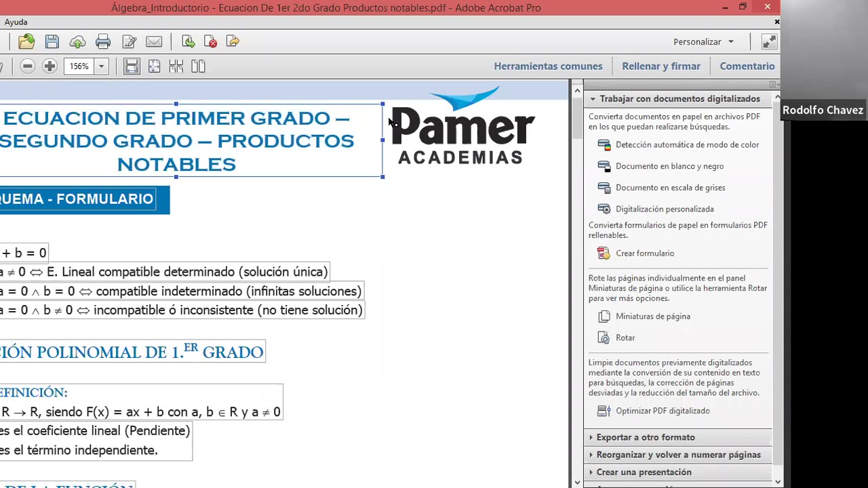Viewport: 868px width, 488px height.
Task: Select Detección automática de modo de color
Action: click(687, 144)
